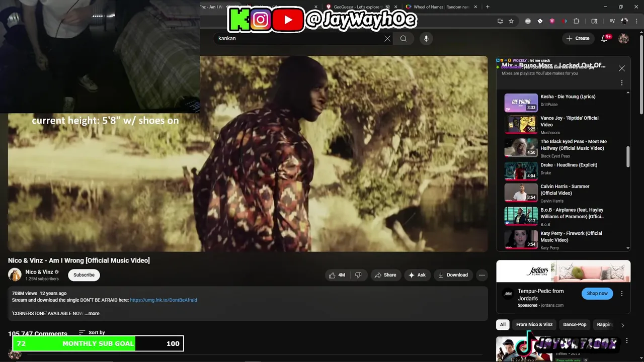644x362 pixels.
Task: Click the magnifier search button
Action: tap(404, 39)
